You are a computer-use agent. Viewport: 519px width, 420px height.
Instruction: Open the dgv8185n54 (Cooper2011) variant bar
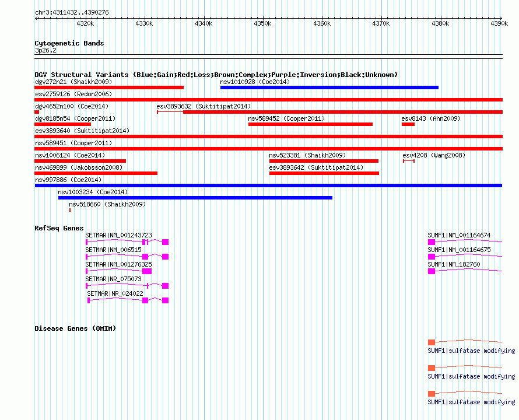click(62, 124)
